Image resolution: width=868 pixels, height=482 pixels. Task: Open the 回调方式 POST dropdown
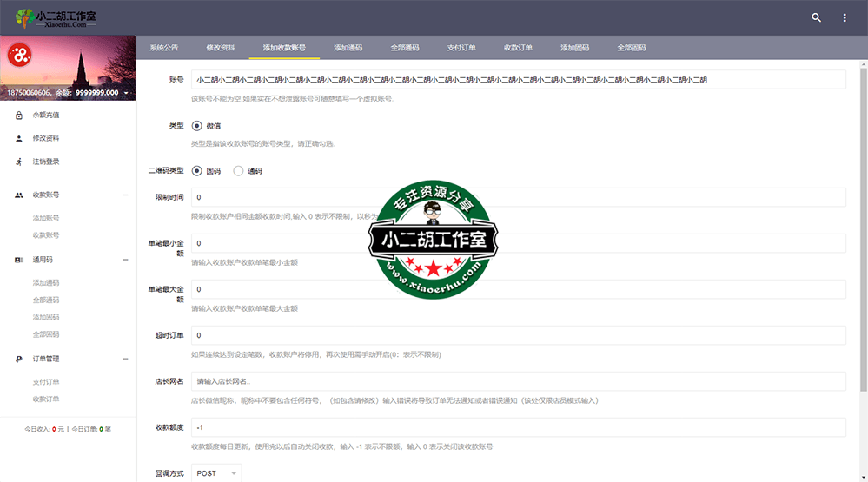click(x=216, y=473)
